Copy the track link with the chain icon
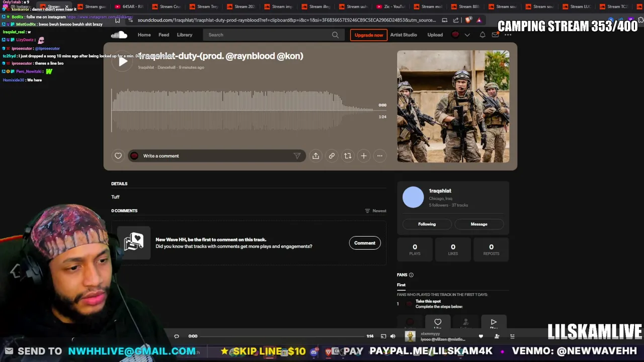 [332, 156]
